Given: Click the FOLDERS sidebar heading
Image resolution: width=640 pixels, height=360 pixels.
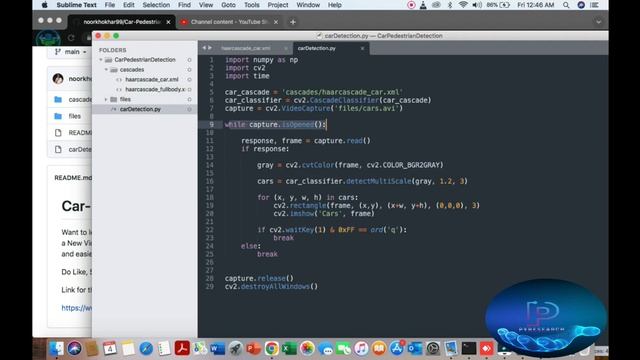Looking at the screenshot, I should pyautogui.click(x=112, y=50).
